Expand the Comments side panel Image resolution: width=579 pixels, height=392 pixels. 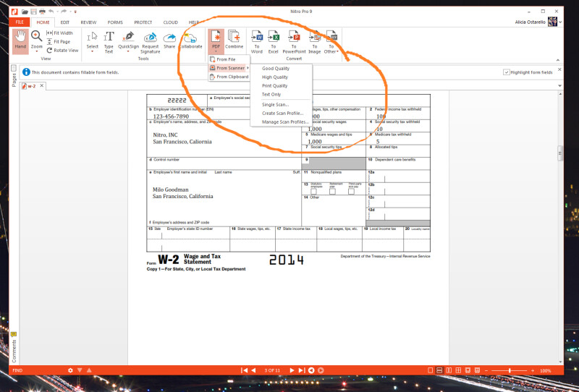pos(14,347)
